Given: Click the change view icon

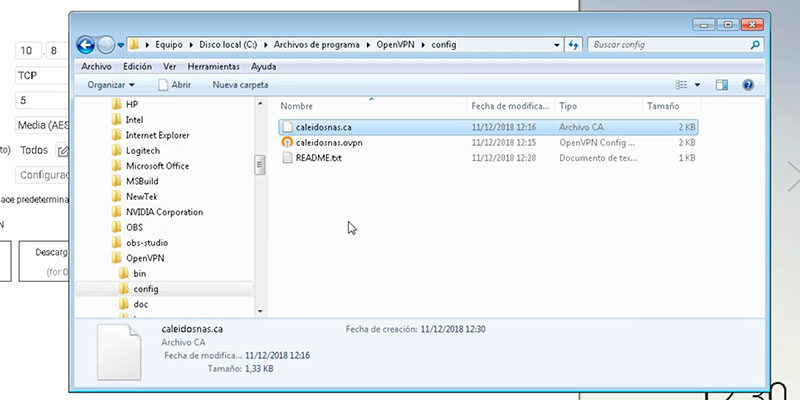Looking at the screenshot, I should click(681, 85).
